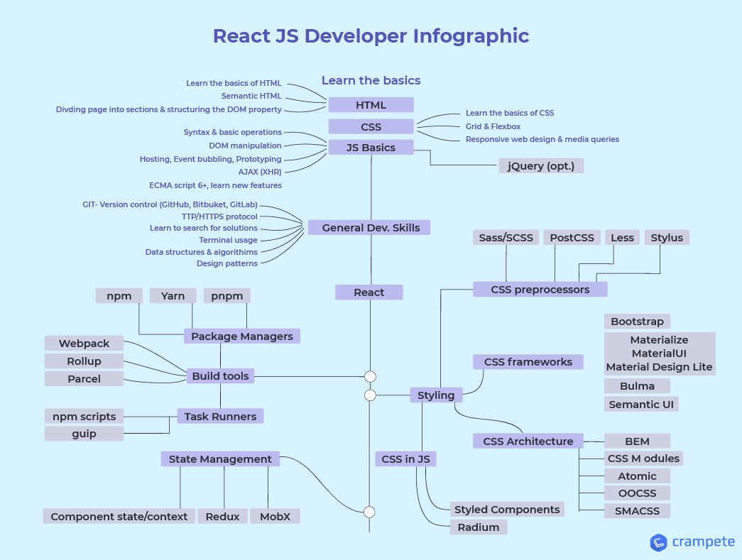Image resolution: width=742 pixels, height=560 pixels.
Task: Click the Styled Components box
Action: coord(507,509)
